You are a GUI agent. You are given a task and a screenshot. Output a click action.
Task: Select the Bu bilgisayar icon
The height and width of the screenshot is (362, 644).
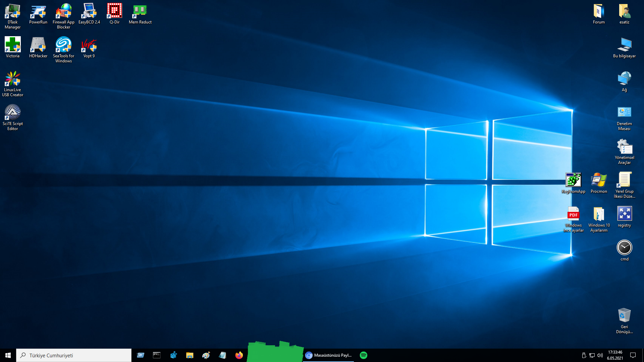624,48
